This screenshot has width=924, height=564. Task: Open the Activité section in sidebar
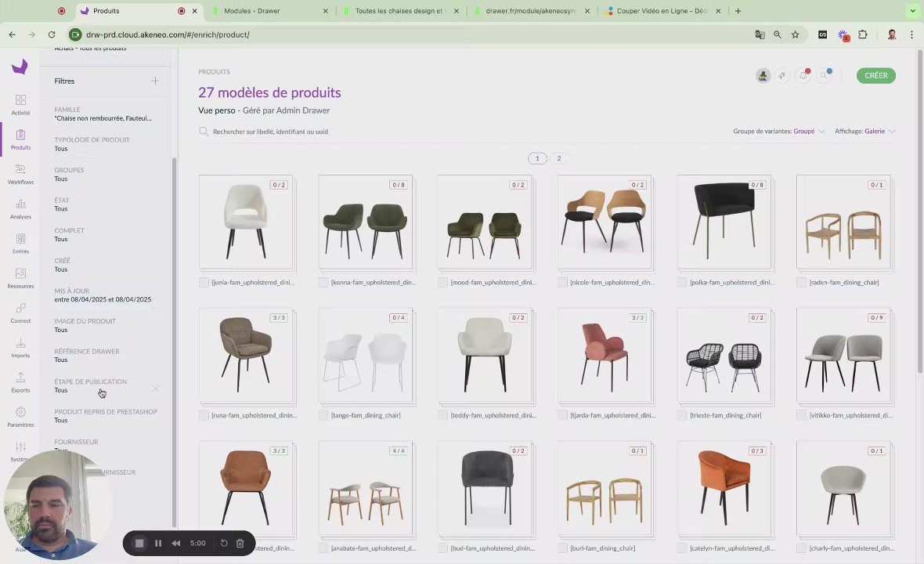[x=20, y=104]
